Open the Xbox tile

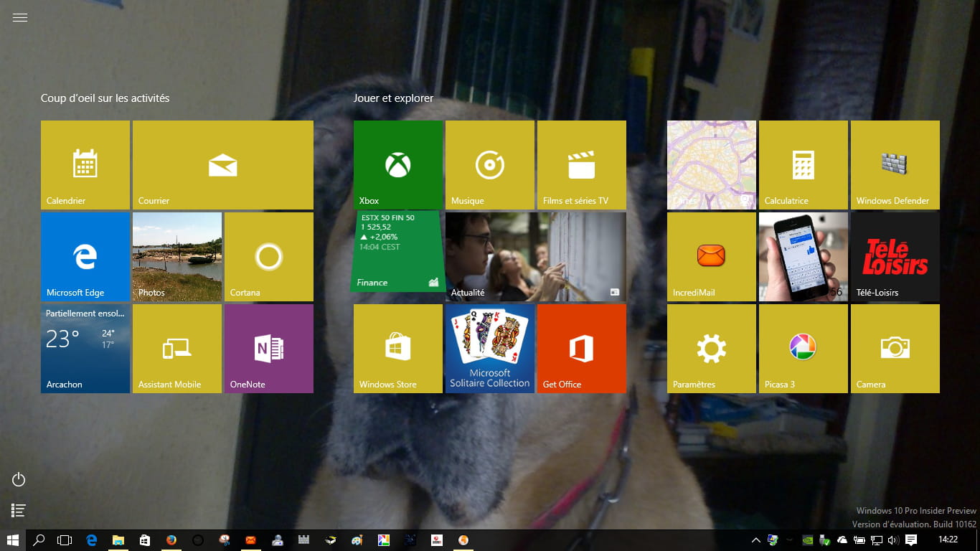pos(398,165)
